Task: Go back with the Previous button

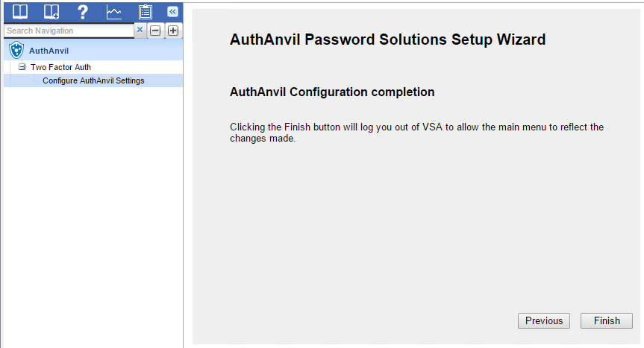Action: coord(544,320)
